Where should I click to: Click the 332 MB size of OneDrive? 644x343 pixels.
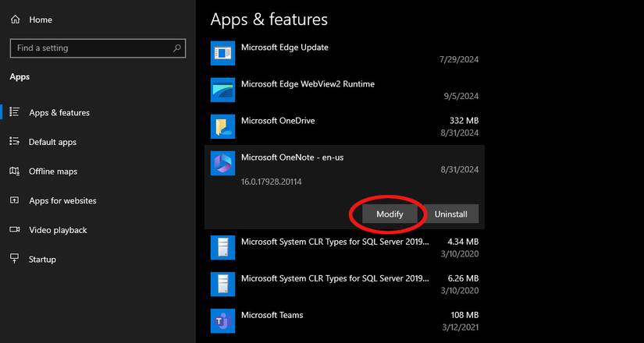[464, 121]
